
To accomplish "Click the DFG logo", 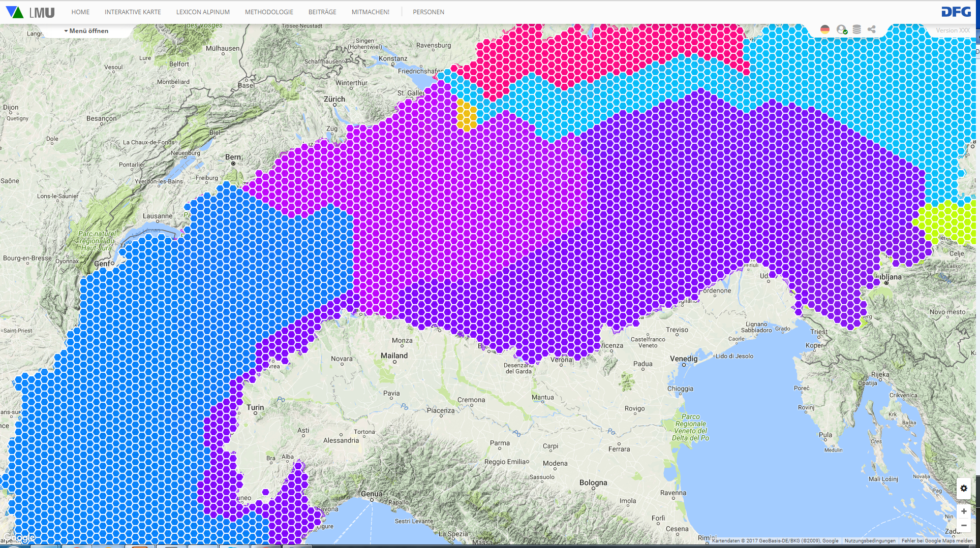I will pos(956,12).
